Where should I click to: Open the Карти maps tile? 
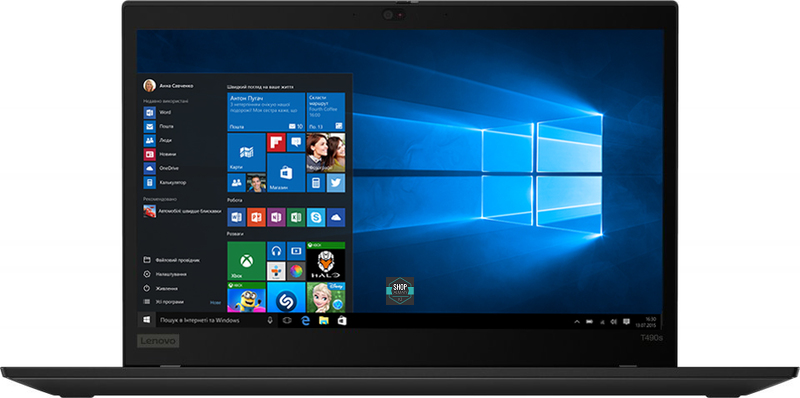[x=246, y=153]
